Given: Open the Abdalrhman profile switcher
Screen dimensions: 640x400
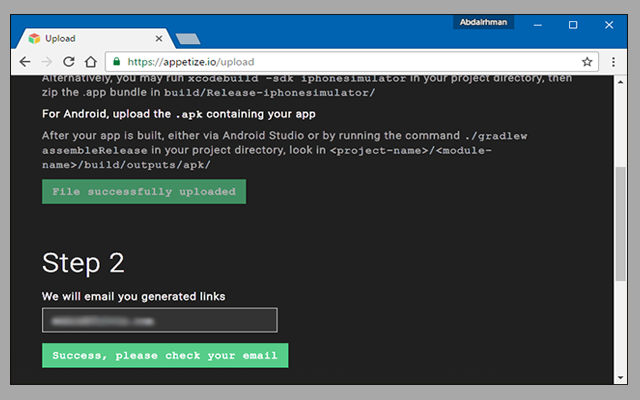Looking at the screenshot, I should point(486,22).
